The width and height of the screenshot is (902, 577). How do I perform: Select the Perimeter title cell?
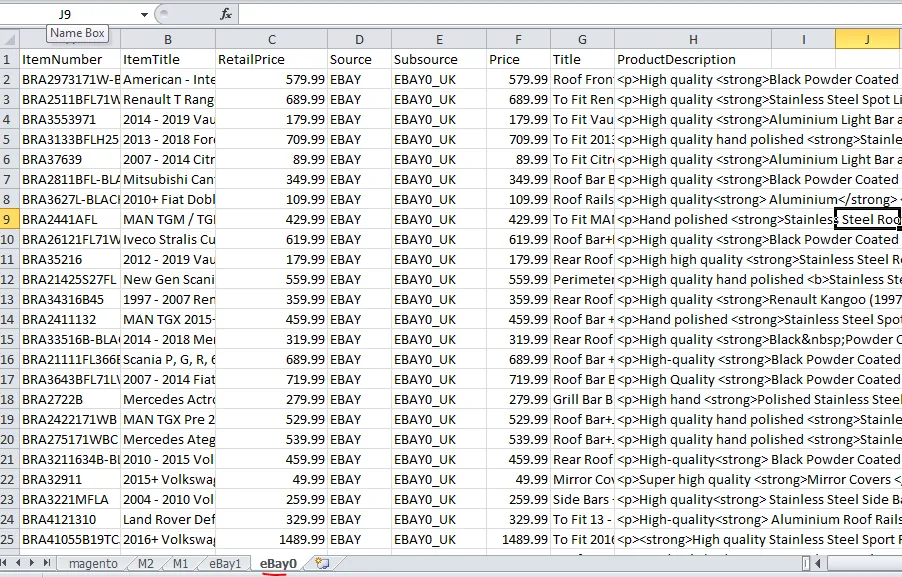(582, 280)
